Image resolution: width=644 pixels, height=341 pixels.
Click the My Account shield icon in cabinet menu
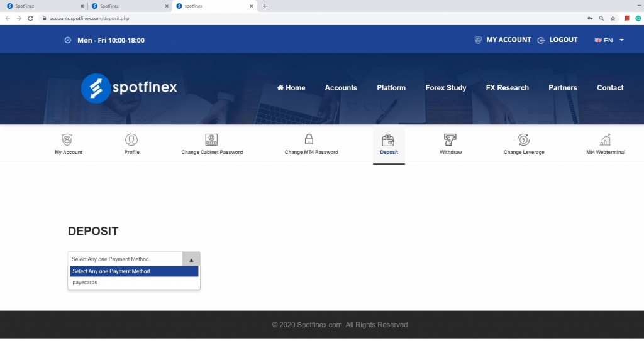[x=67, y=139]
